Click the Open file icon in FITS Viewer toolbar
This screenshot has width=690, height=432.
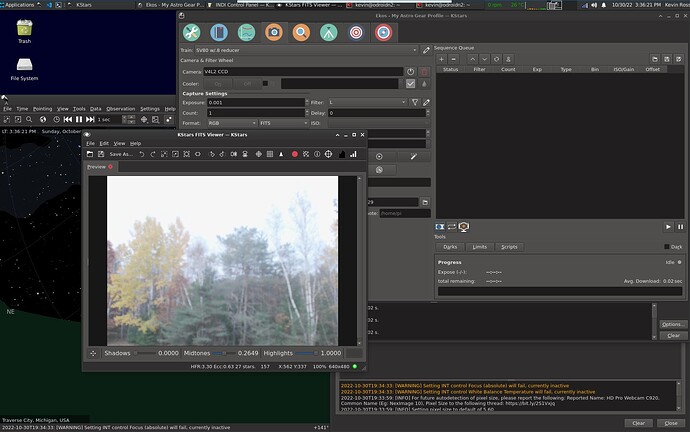[90, 154]
